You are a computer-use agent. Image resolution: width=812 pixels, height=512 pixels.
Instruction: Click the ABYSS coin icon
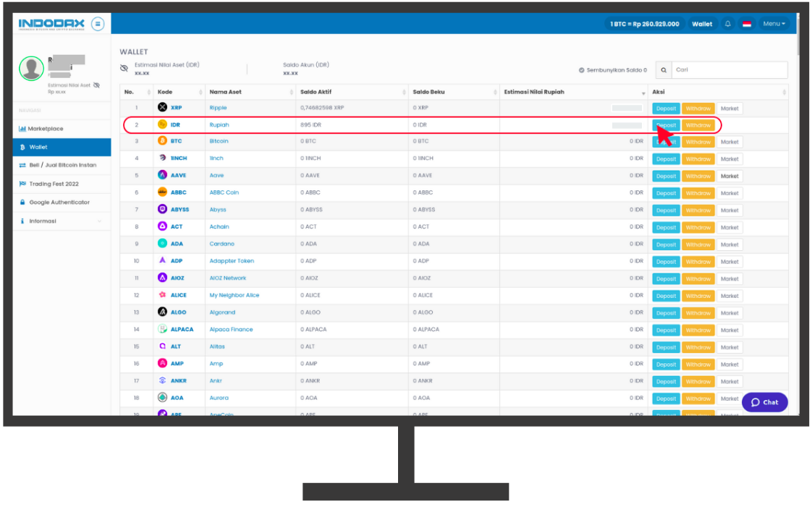[162, 209]
